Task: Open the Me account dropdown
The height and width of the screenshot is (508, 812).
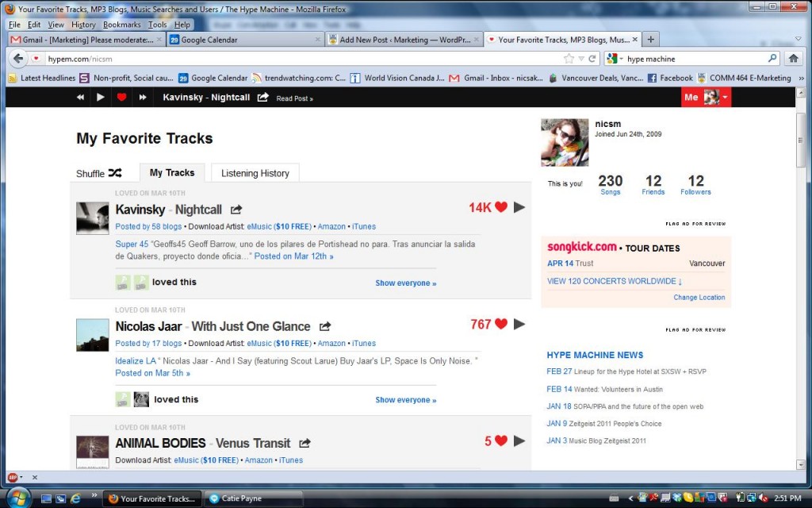Action: [x=706, y=97]
